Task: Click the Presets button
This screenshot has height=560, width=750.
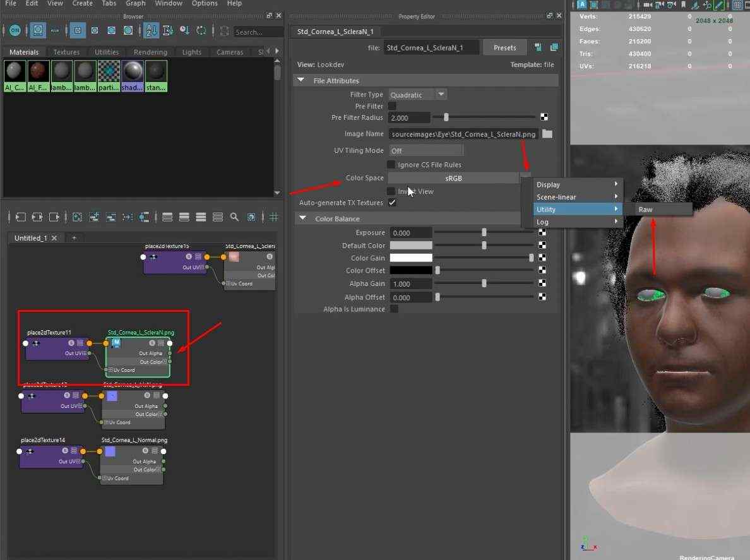Action: pos(504,47)
